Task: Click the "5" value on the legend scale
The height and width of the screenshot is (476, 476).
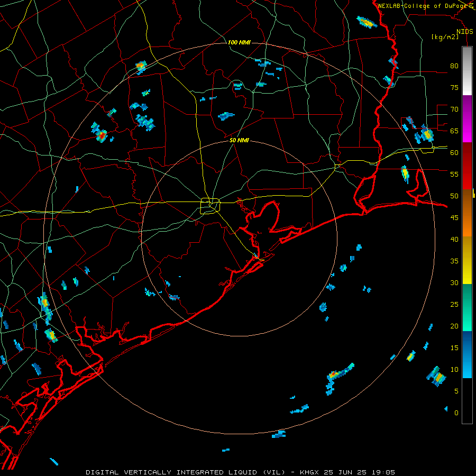Action: [x=456, y=391]
